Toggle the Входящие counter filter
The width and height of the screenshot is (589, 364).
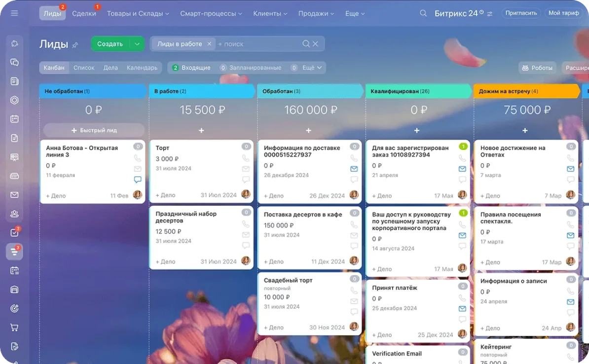191,68
